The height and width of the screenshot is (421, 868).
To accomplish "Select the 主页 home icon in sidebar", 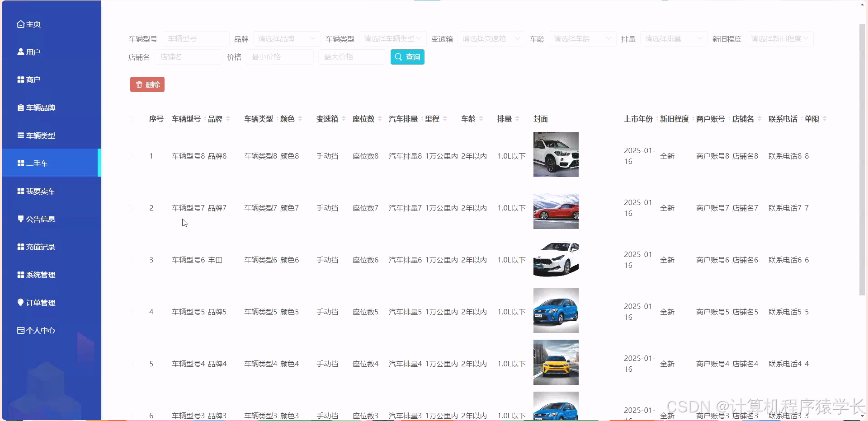I will (20, 24).
